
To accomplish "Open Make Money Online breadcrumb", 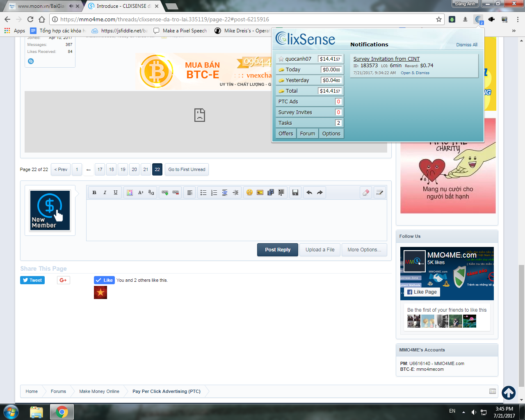I will point(99,391).
